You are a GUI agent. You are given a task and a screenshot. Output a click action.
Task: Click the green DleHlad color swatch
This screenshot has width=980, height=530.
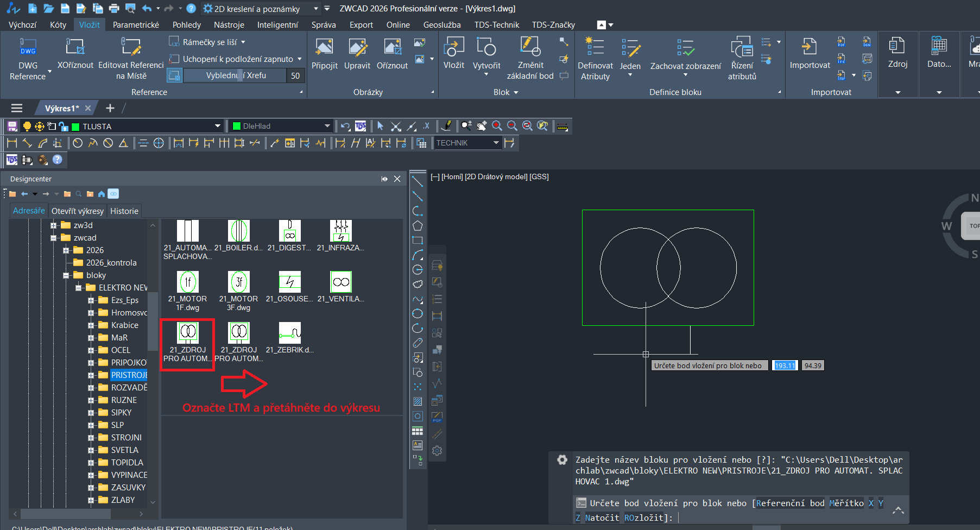click(237, 127)
